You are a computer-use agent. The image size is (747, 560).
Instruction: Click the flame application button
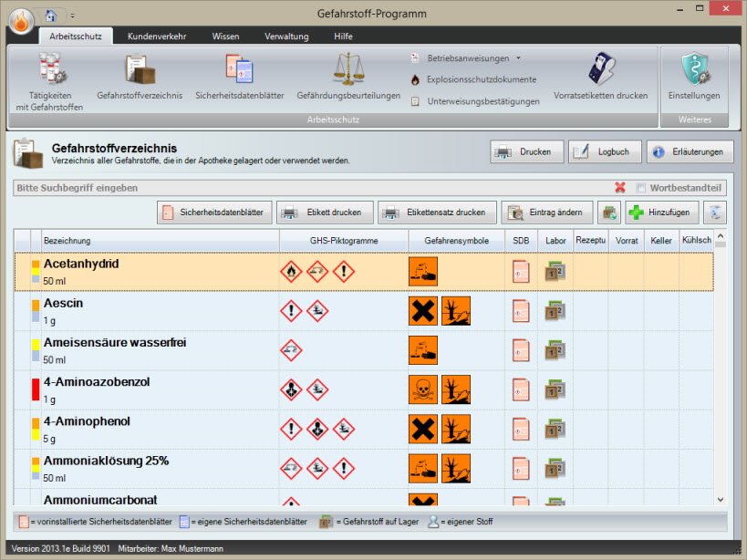click(x=22, y=21)
